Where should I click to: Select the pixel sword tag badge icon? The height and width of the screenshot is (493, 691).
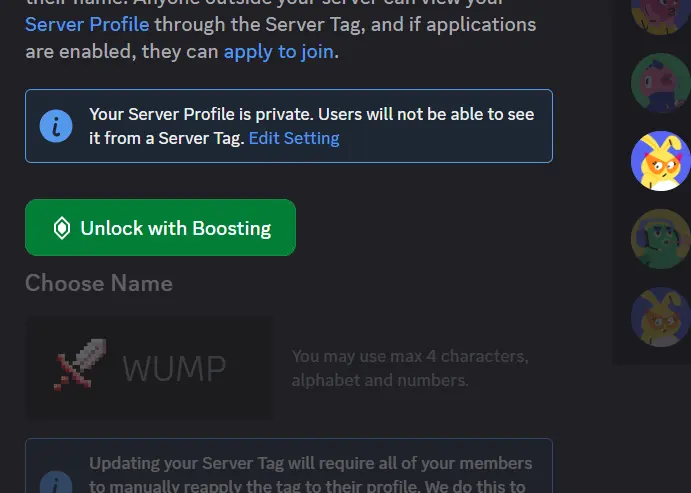[80, 364]
